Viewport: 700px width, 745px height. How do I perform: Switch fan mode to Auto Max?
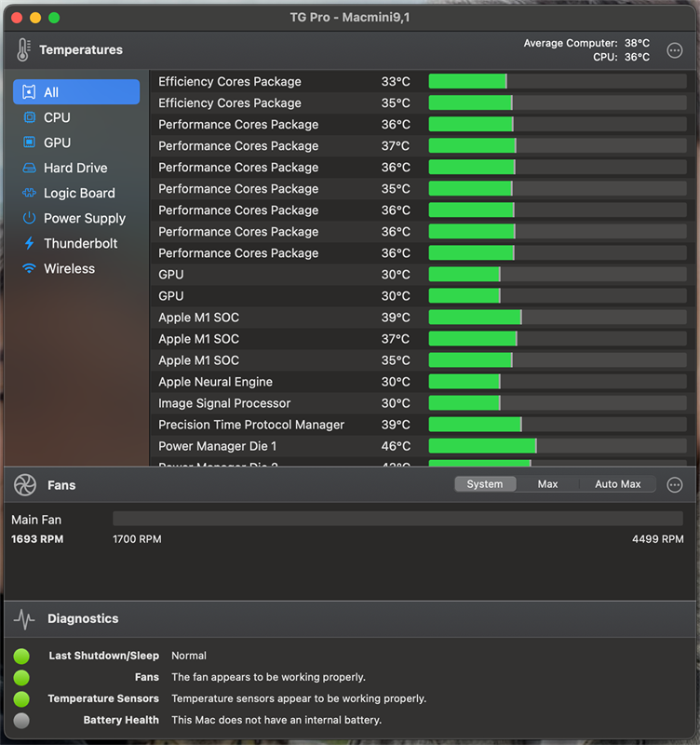click(x=617, y=484)
